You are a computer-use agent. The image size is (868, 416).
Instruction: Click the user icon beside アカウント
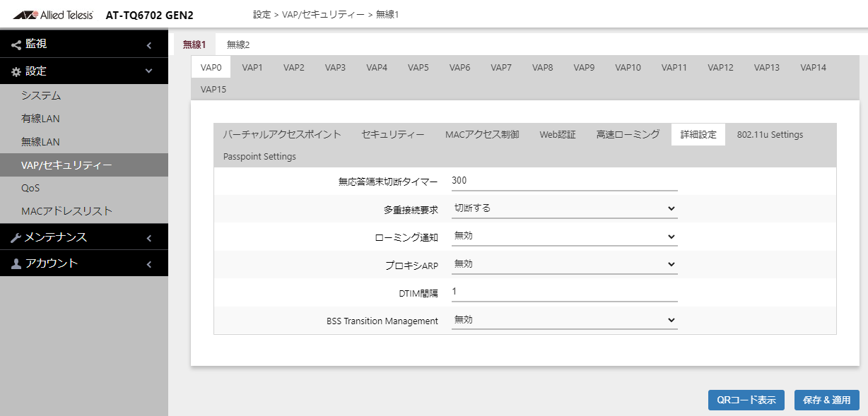(x=16, y=263)
